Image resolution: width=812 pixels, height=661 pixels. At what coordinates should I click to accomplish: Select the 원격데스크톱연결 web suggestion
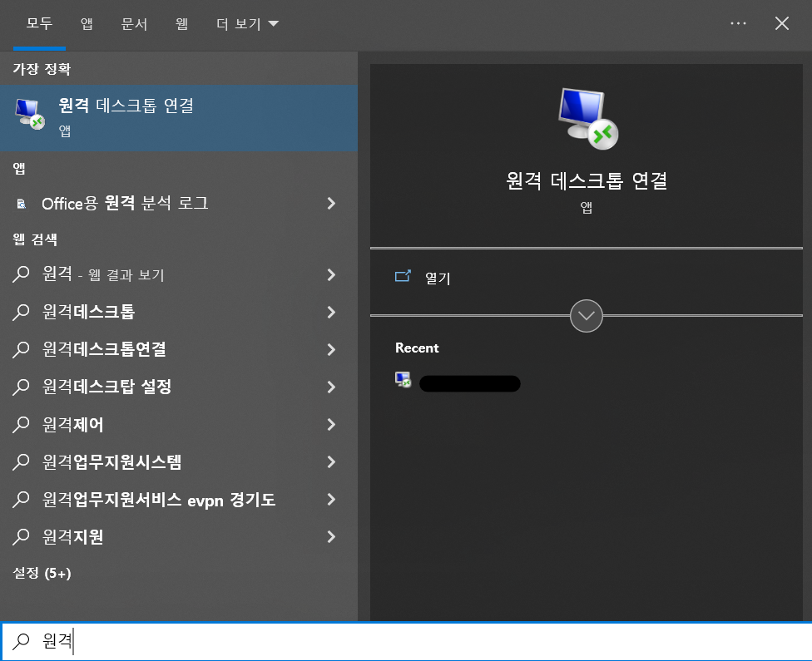coord(179,349)
